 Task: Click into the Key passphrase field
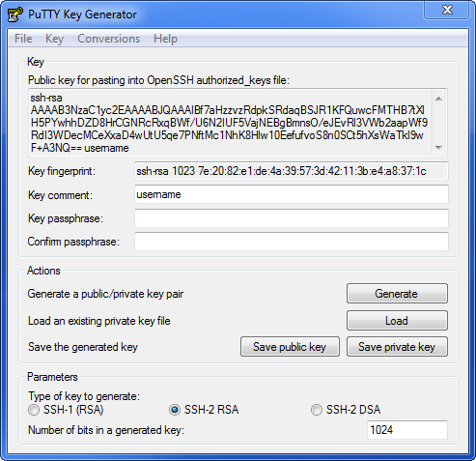(292, 218)
